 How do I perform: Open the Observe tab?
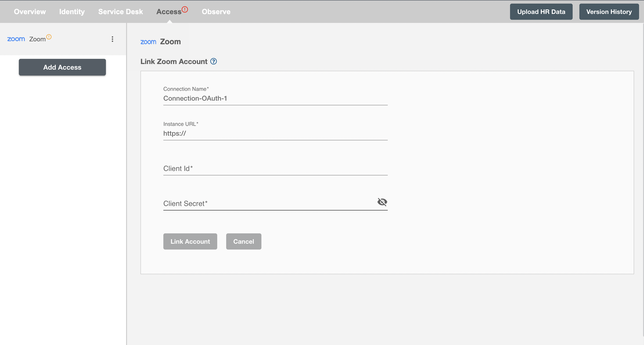pyautogui.click(x=216, y=12)
